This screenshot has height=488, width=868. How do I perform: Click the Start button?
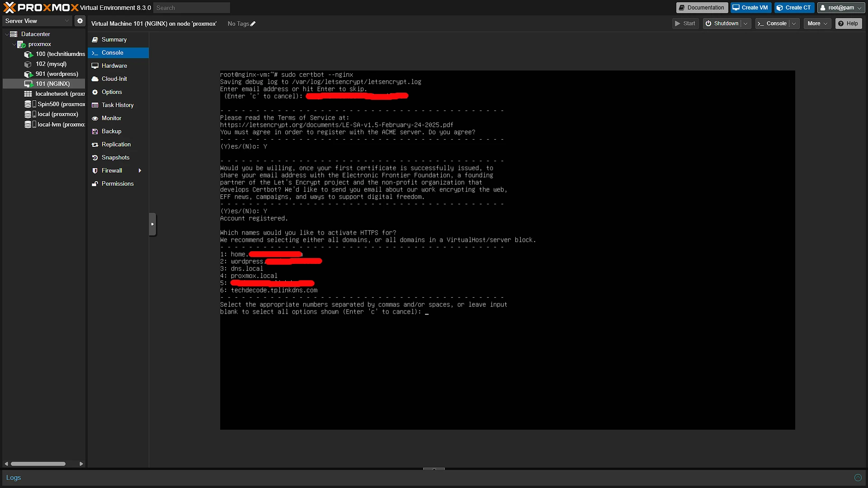[x=685, y=23]
